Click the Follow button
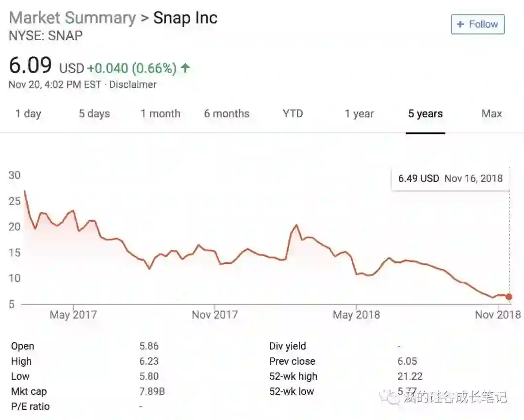Image resolution: width=524 pixels, height=420 pixels. pos(477,24)
